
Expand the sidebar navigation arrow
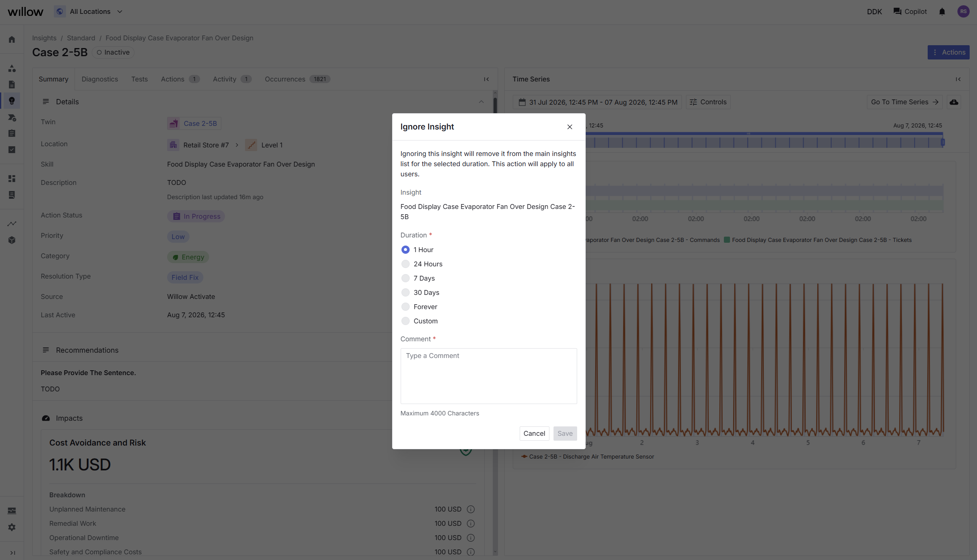click(13, 553)
